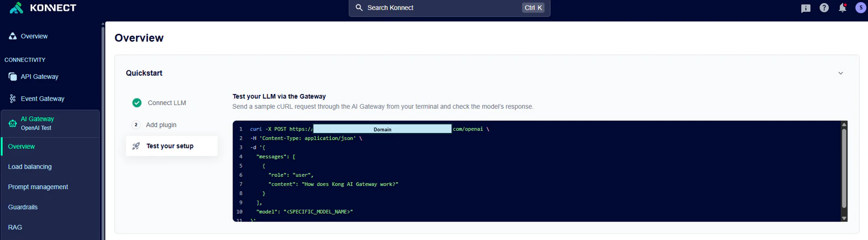Open the user avatar menu
The width and height of the screenshot is (868, 240).
pyautogui.click(x=860, y=8)
